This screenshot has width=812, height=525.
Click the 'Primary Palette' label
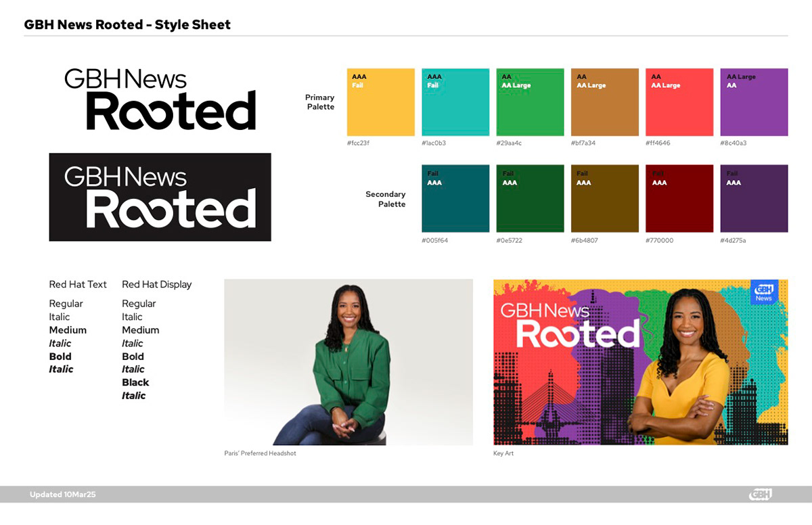[x=319, y=102]
